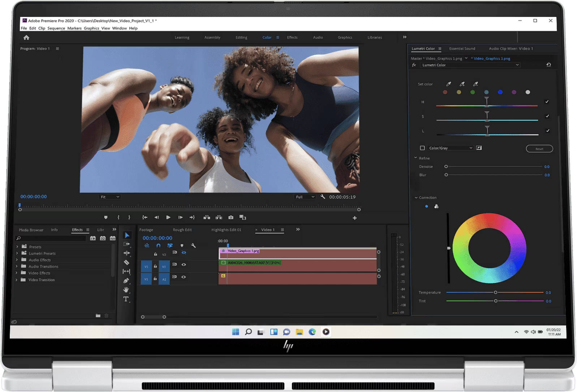Open the Markers menu
This screenshot has width=577, height=392.
(x=74, y=28)
